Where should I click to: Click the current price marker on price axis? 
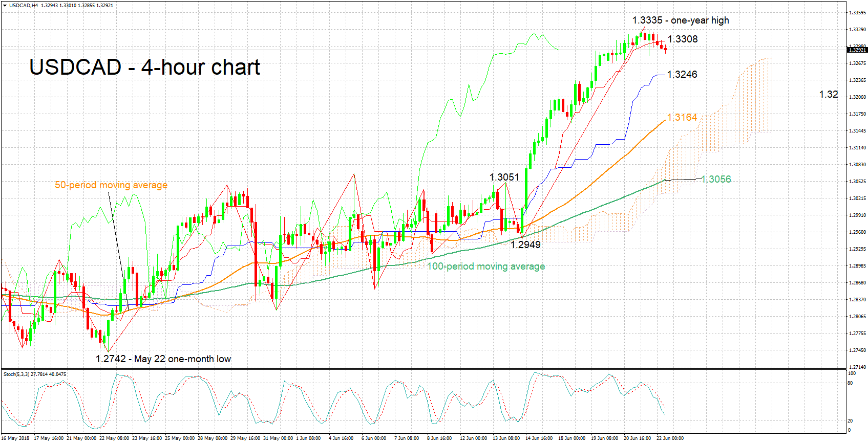coord(857,50)
